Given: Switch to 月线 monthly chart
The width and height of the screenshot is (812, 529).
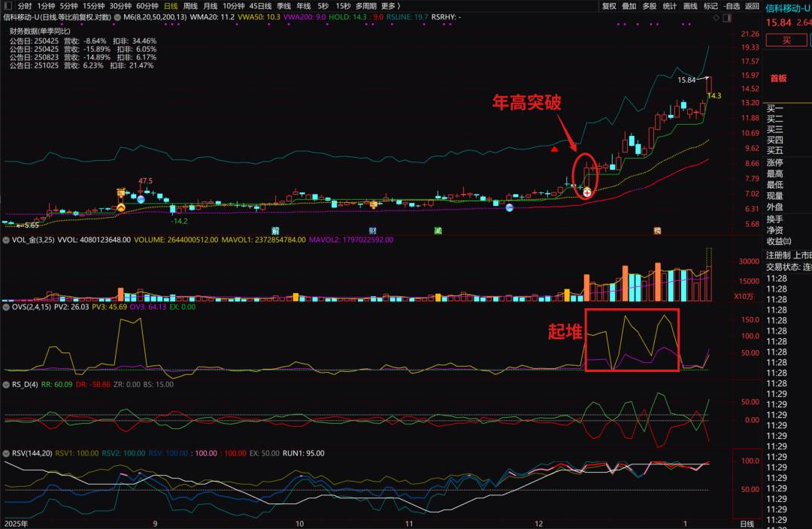Looking at the screenshot, I should coord(211,6).
